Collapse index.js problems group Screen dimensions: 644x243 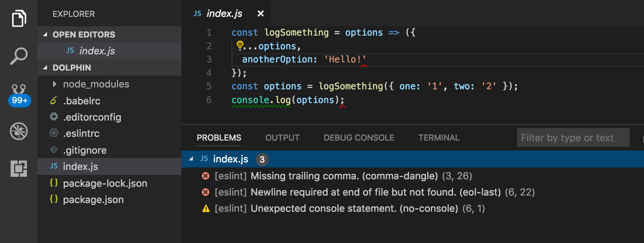[191, 159]
